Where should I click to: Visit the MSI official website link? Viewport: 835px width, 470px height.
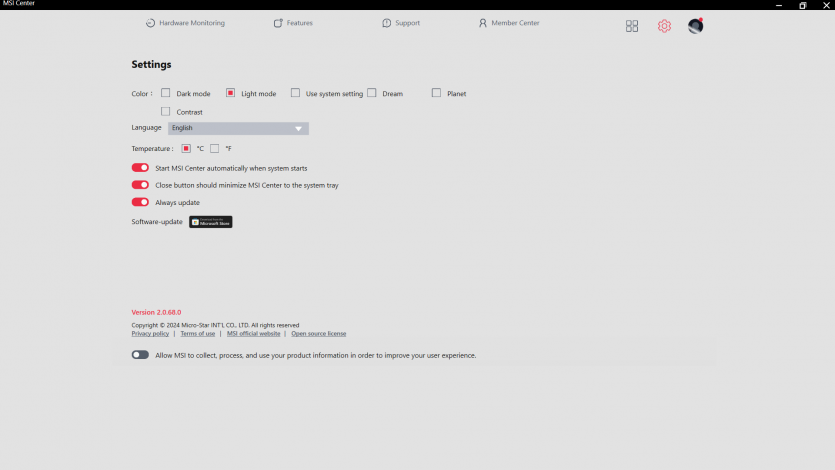point(253,334)
